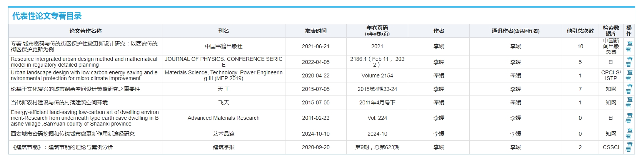Click the 发表时间 column header
The height and width of the screenshot is (161, 644).
tap(316, 31)
